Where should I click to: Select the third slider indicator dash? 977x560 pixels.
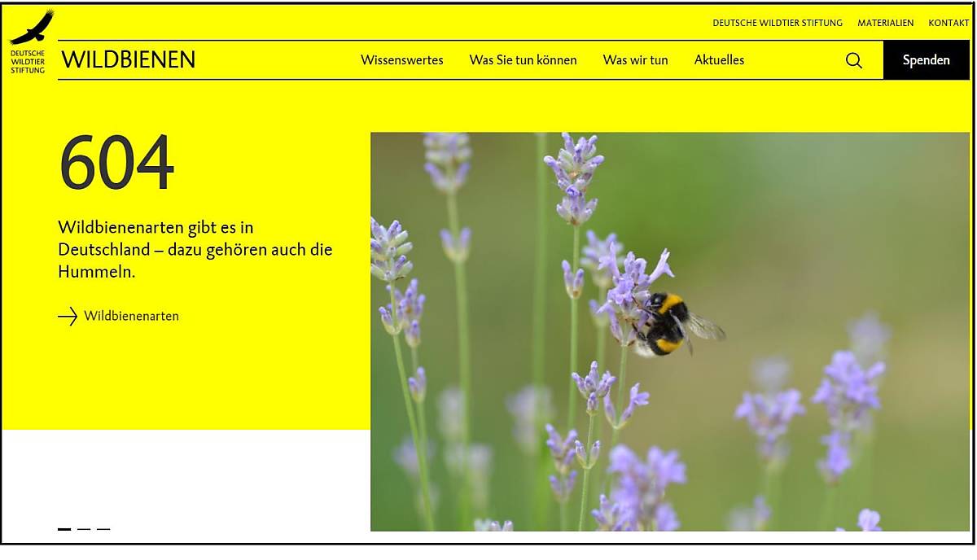103,529
